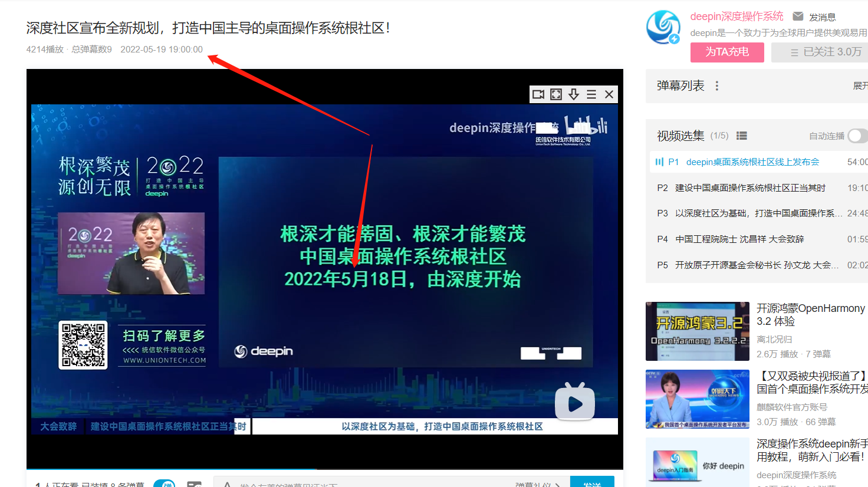Viewport: 868px width, 487px height.
Task: Open the 深度操作系统deepin新手 tutorial title link
Action: (813, 450)
